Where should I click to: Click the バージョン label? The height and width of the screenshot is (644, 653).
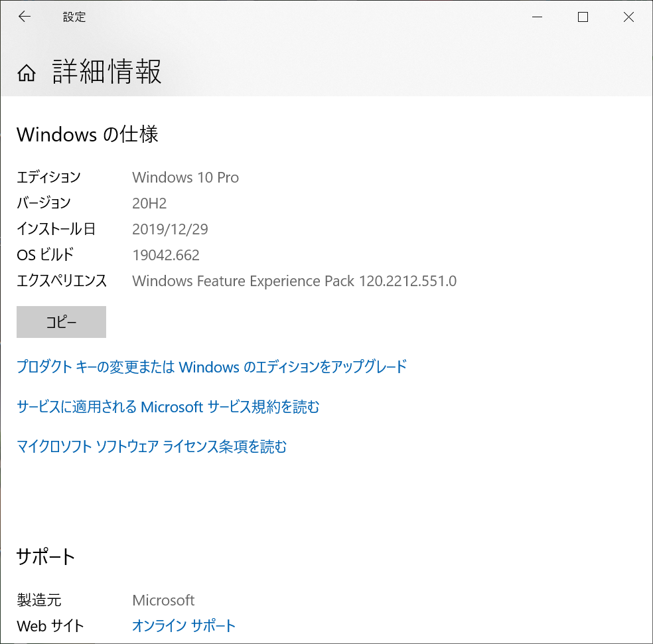click(44, 203)
